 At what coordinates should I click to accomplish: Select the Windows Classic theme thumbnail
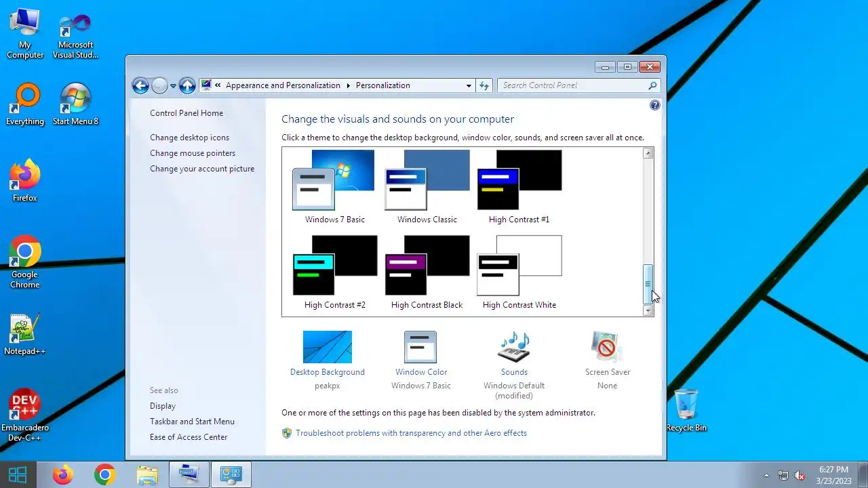click(x=427, y=180)
